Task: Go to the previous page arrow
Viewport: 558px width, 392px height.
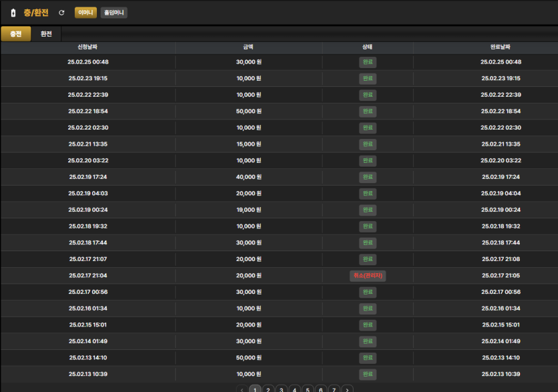Action: [242, 389]
